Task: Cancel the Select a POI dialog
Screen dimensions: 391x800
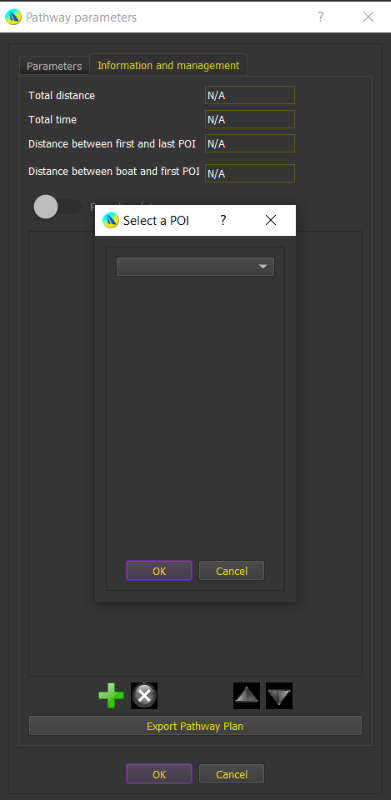Action: point(232,571)
